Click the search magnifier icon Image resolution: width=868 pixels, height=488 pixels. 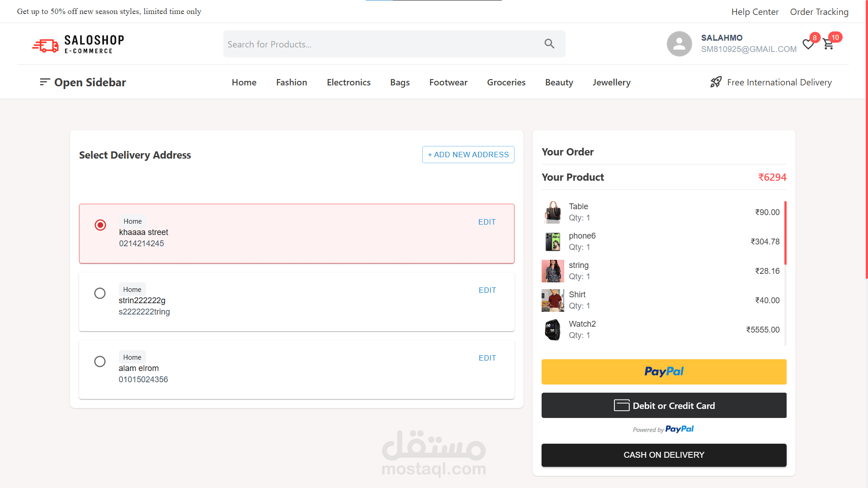point(549,44)
